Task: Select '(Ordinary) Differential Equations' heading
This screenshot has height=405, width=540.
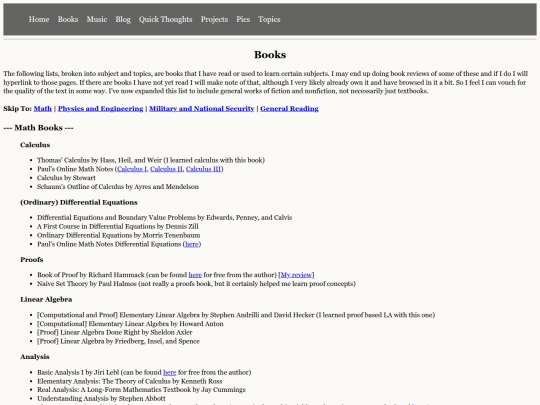Action: 79,202
